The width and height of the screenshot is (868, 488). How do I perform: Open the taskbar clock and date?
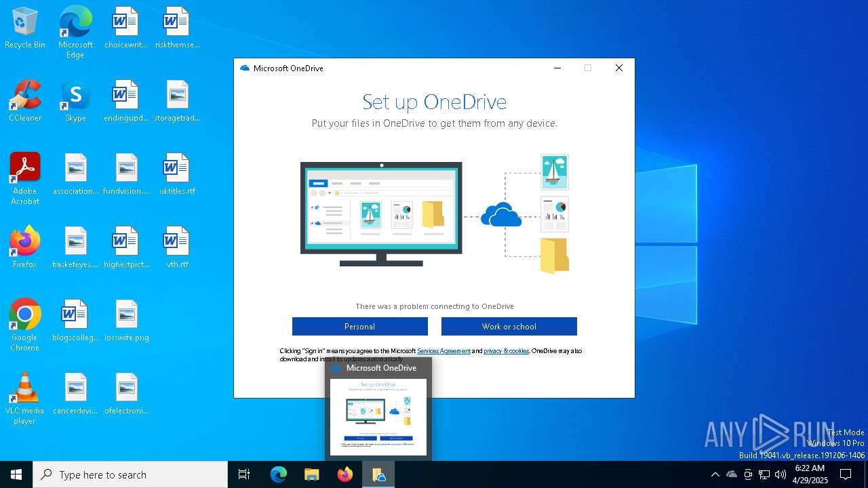click(810, 474)
